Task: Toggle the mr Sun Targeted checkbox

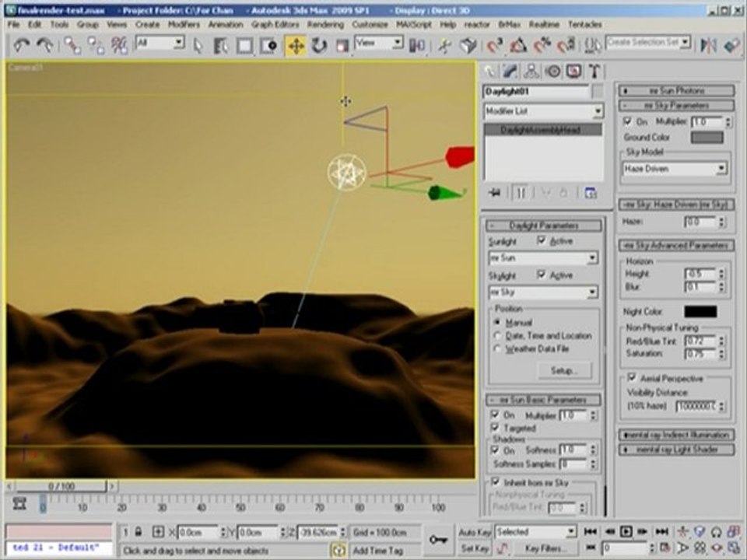Action: click(495, 428)
